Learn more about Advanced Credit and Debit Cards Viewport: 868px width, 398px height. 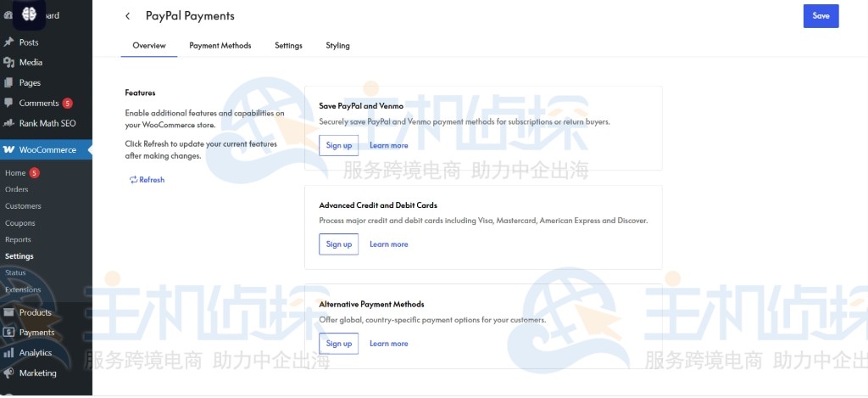coord(388,244)
